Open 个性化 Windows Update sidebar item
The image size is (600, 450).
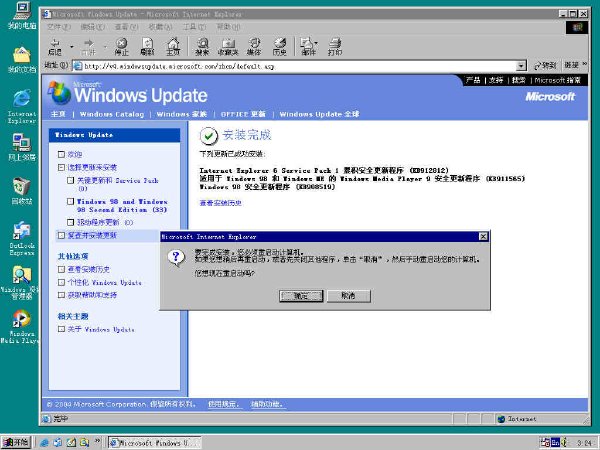click(104, 282)
